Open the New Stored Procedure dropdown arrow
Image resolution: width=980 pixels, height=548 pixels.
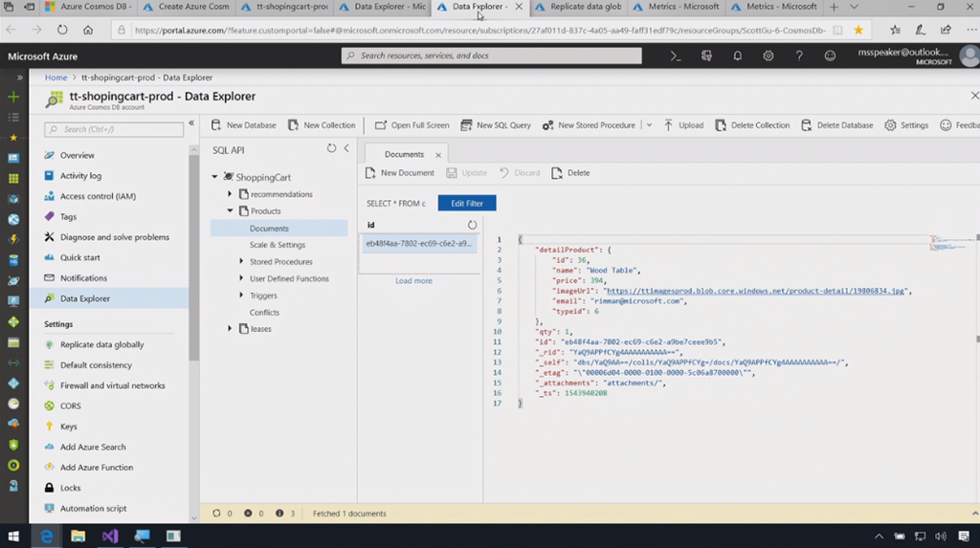coord(649,125)
